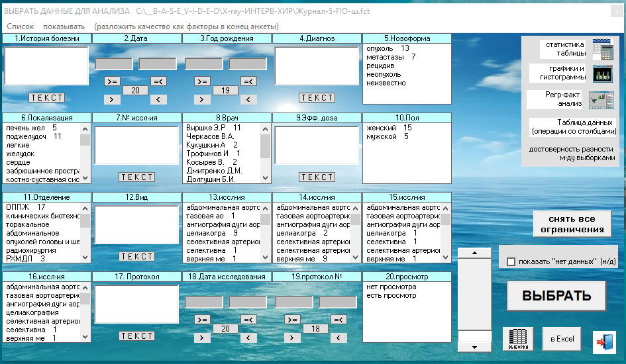Toggle the показать "нет данных" checkbox
This screenshot has width=626, height=364.
click(x=511, y=261)
